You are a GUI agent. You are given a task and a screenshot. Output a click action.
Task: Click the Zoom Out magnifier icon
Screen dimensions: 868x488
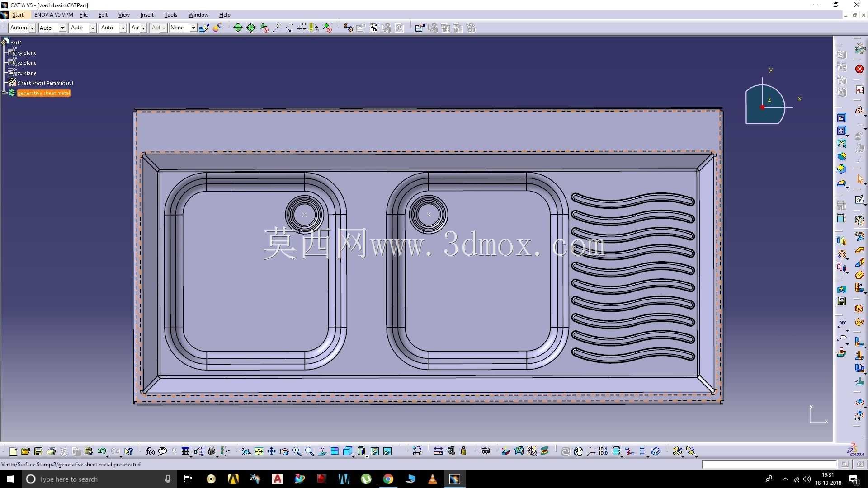pyautogui.click(x=310, y=451)
